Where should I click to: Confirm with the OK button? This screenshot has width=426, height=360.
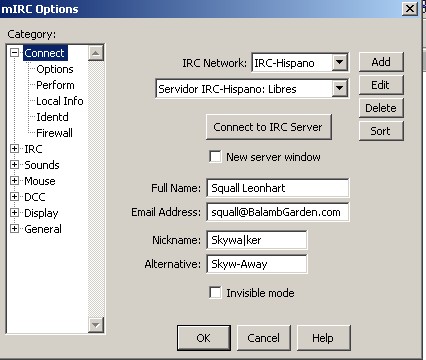pos(204,338)
